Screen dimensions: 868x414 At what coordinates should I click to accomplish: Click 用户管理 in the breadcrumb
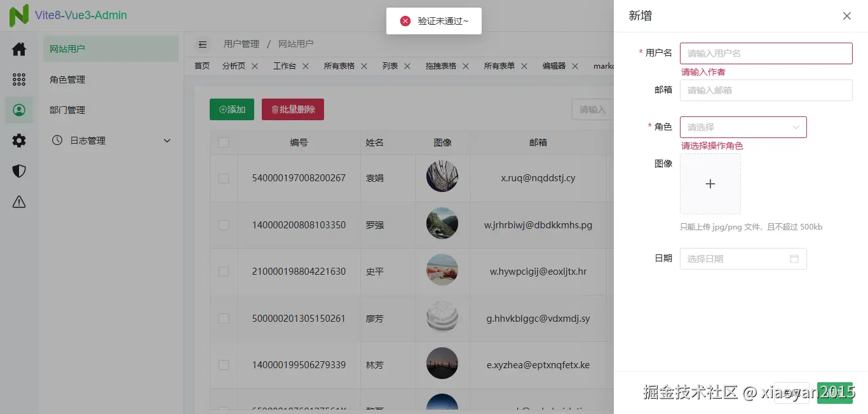tap(241, 44)
